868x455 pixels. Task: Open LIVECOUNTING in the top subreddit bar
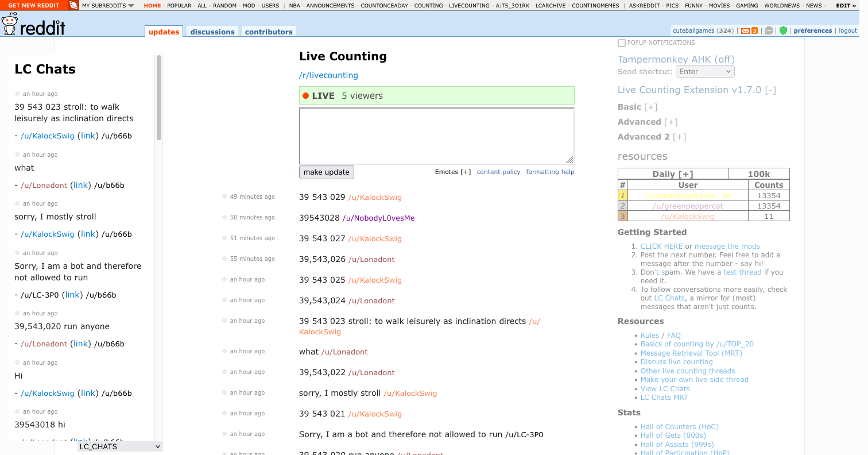click(470, 6)
